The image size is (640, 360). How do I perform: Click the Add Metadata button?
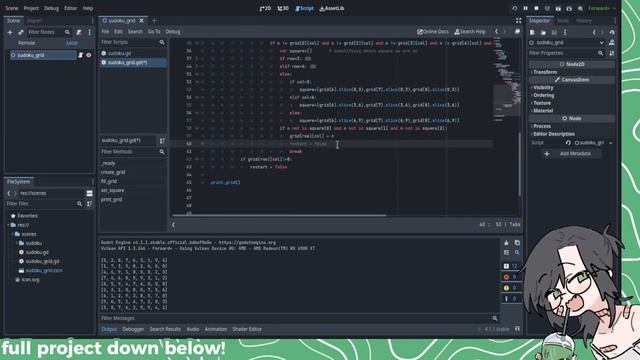tap(571, 154)
